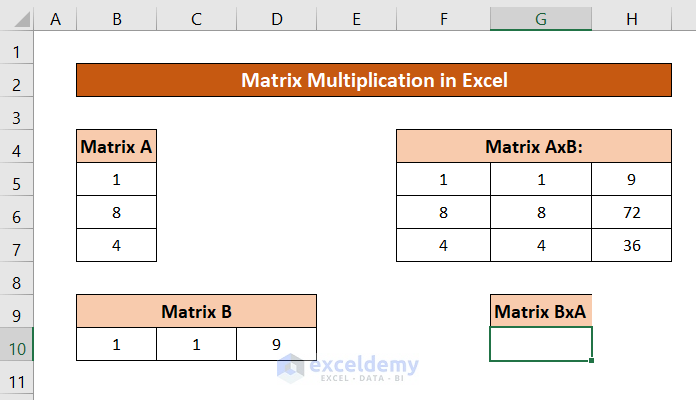Select column G header
This screenshot has width=696, height=400.
541,16
